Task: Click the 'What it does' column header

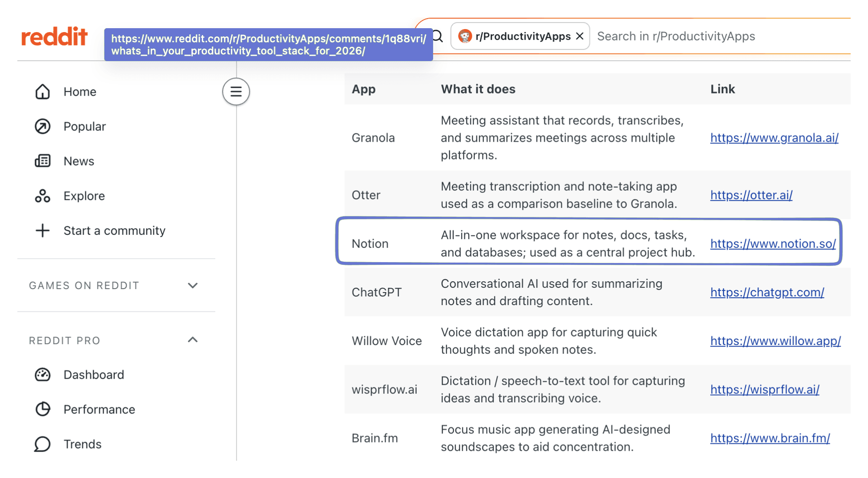Action: click(478, 89)
